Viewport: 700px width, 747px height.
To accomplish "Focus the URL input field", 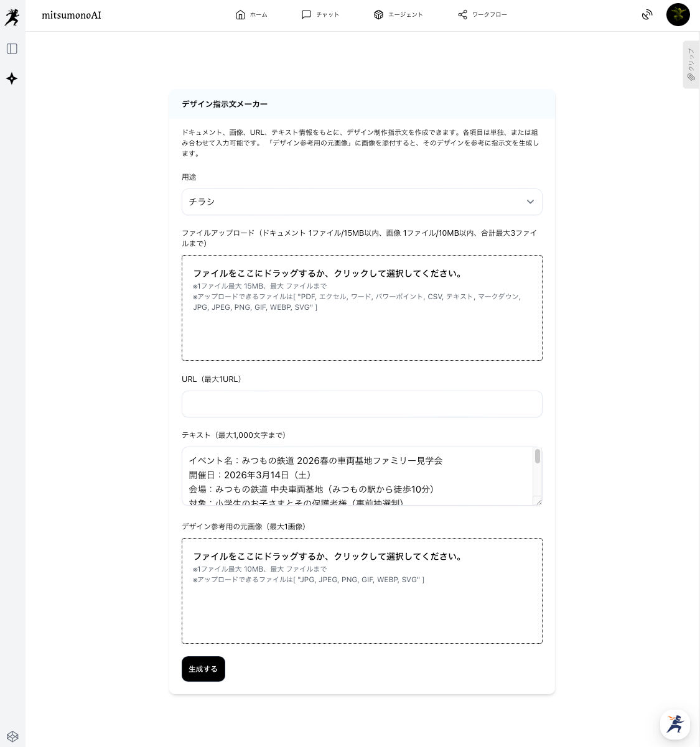I will click(362, 404).
